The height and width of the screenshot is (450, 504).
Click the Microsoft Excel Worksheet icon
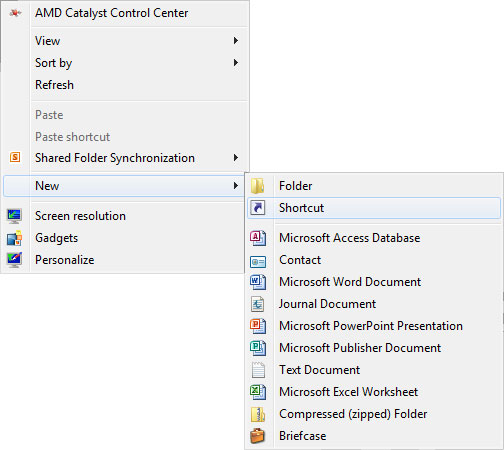(x=258, y=392)
